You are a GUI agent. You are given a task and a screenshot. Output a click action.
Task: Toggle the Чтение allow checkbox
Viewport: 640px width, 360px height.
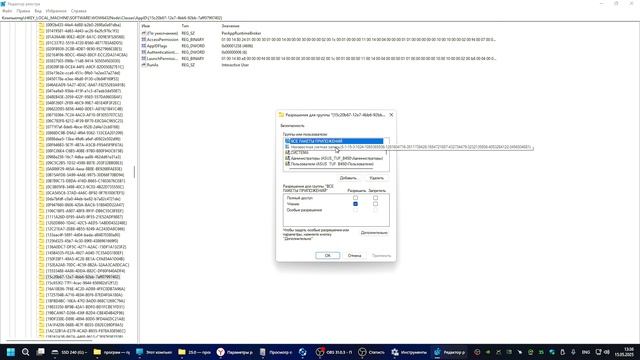coord(355,204)
